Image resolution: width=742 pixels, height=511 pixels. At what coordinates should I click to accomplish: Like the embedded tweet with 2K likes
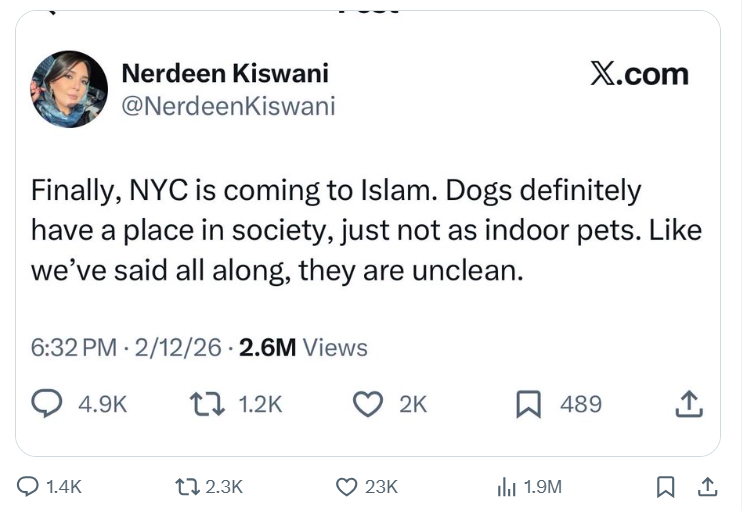[x=370, y=403]
